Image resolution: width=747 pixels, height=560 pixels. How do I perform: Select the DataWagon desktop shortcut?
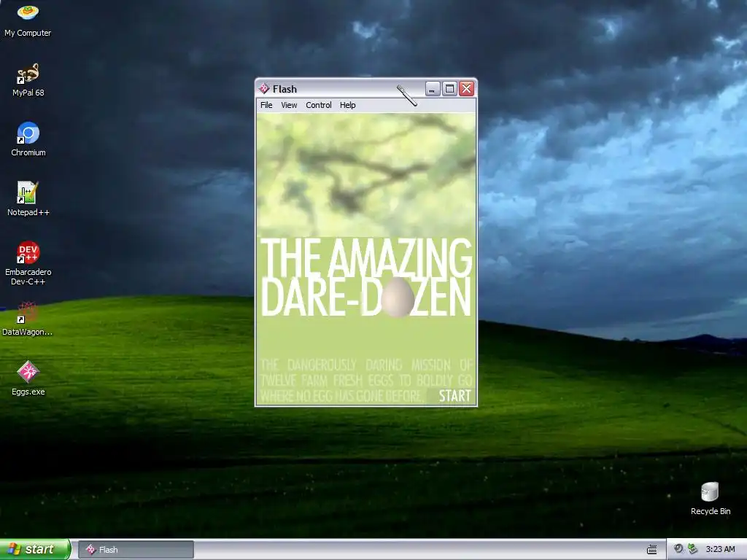tap(28, 319)
